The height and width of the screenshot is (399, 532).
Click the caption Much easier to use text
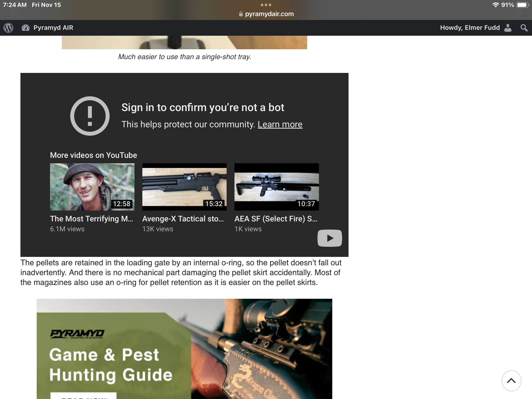click(184, 57)
